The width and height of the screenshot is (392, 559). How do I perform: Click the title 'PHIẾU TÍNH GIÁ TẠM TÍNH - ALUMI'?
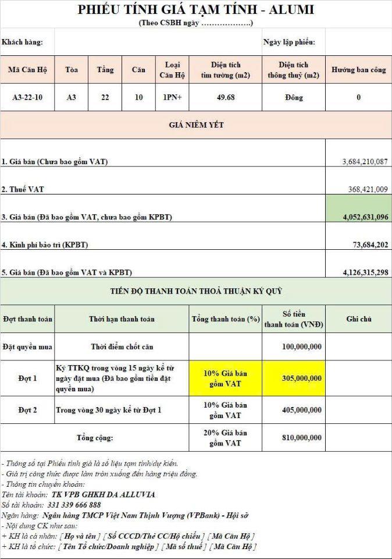[x=196, y=10]
